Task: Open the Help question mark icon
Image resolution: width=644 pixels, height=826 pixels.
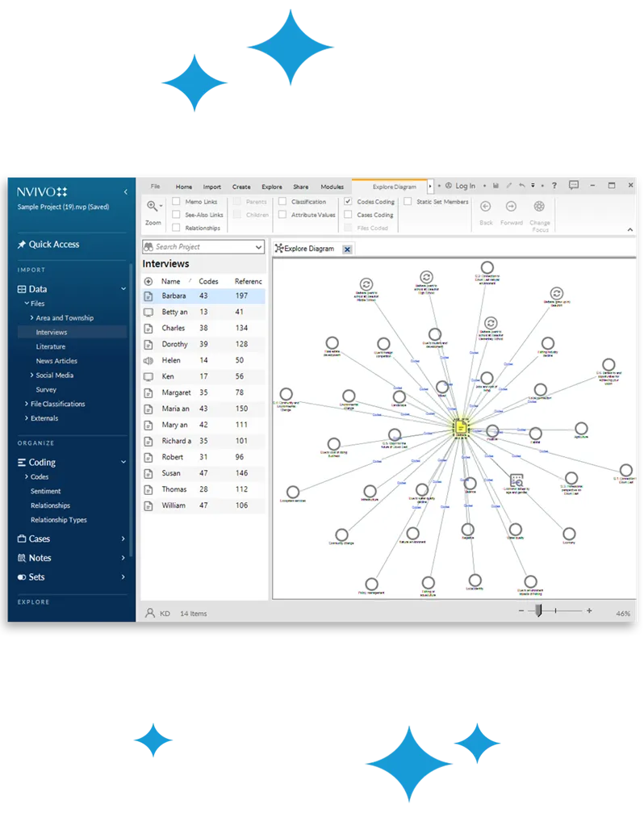Action: pyautogui.click(x=554, y=186)
